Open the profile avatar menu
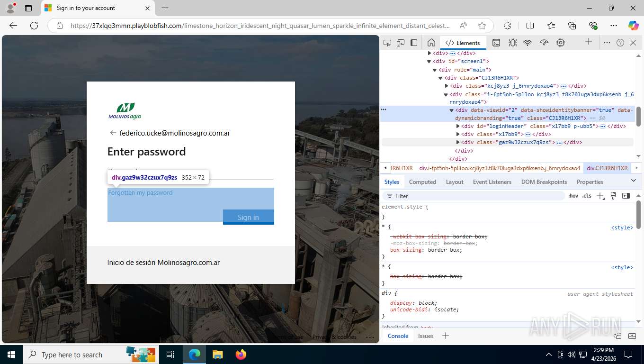Image resolution: width=644 pixels, height=364 pixels. [x=10, y=8]
